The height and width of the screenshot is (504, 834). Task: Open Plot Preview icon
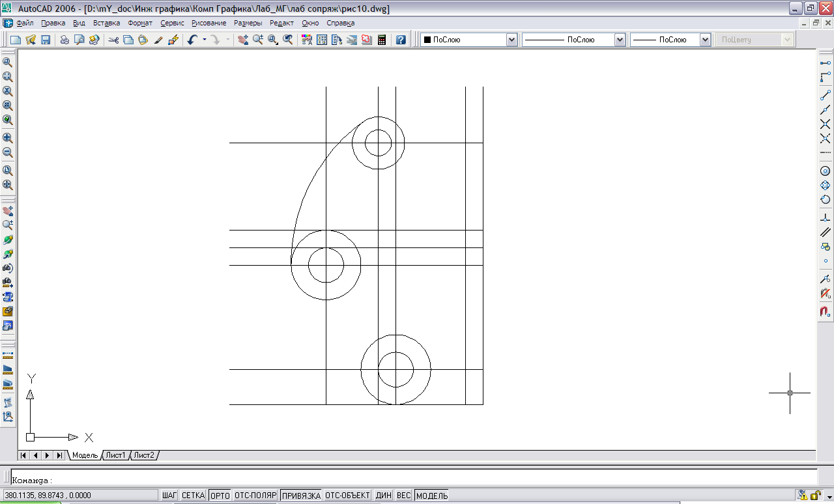(79, 40)
